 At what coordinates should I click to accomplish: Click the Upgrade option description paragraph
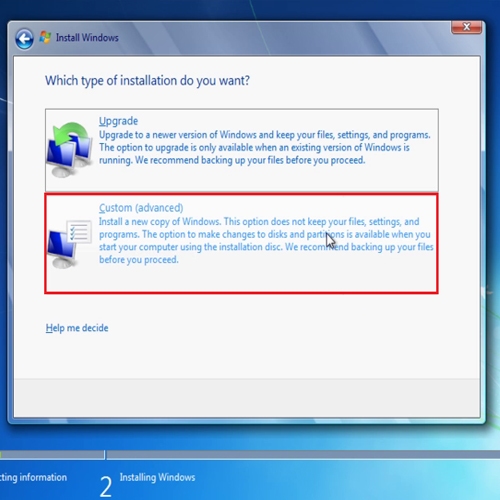click(265, 147)
